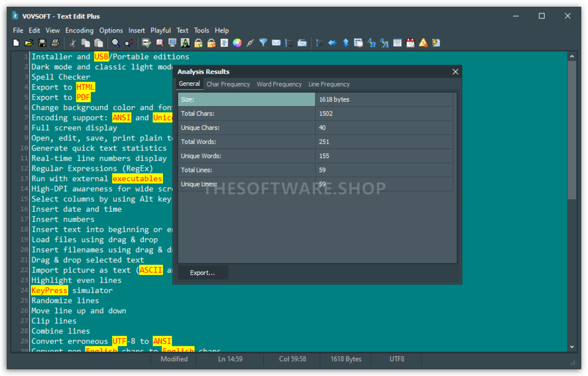Open the KeyPress simulator keyboard icon

click(302, 43)
